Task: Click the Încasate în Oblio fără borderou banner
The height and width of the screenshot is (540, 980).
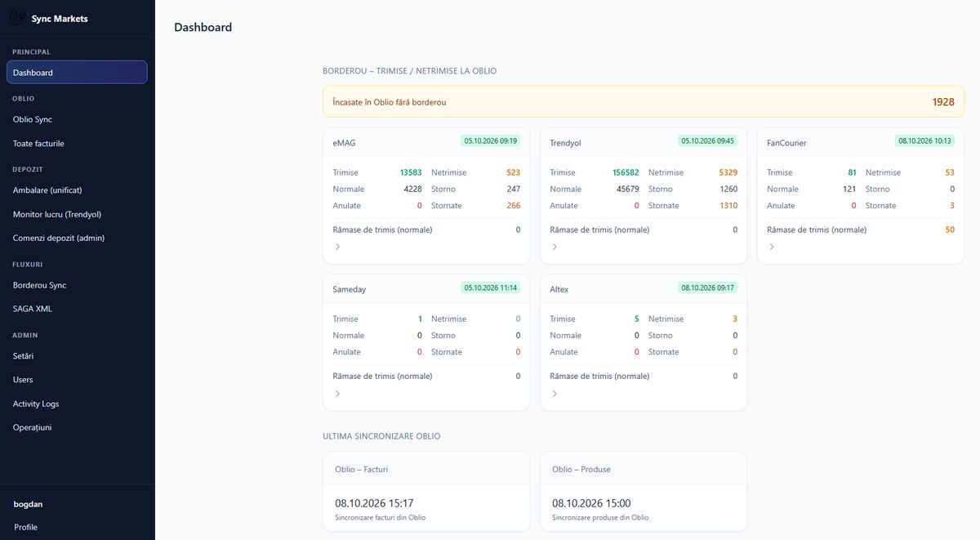Action: (x=644, y=102)
